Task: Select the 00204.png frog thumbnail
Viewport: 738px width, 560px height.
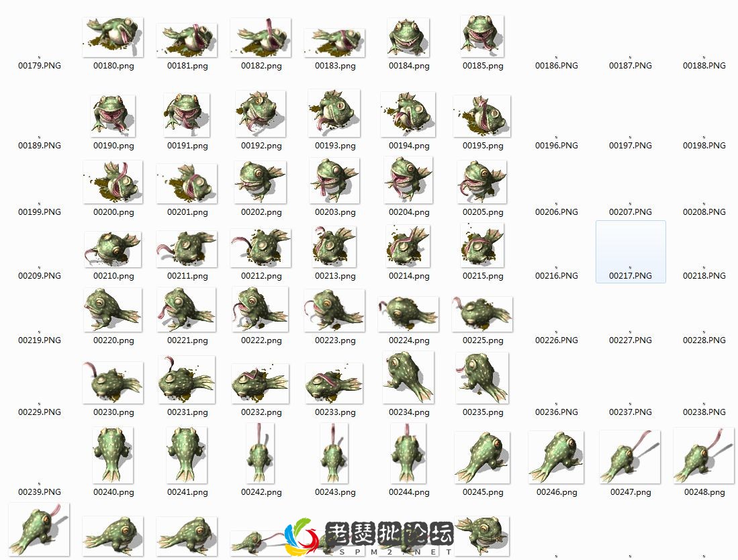Action: click(x=408, y=180)
